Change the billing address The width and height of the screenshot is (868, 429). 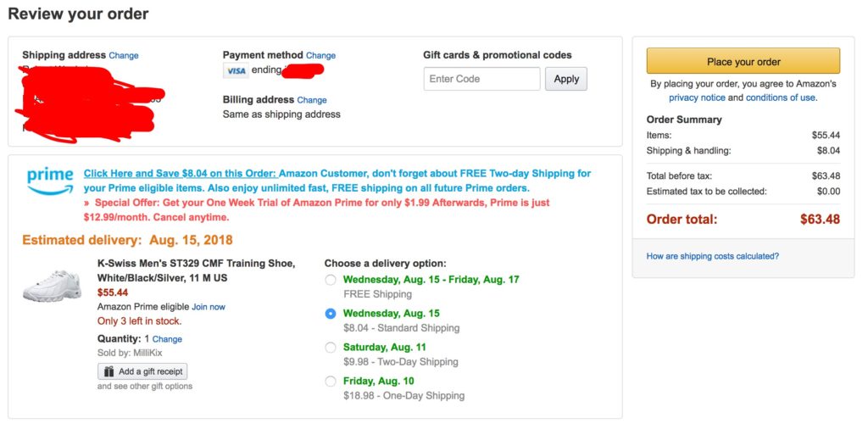(x=312, y=100)
